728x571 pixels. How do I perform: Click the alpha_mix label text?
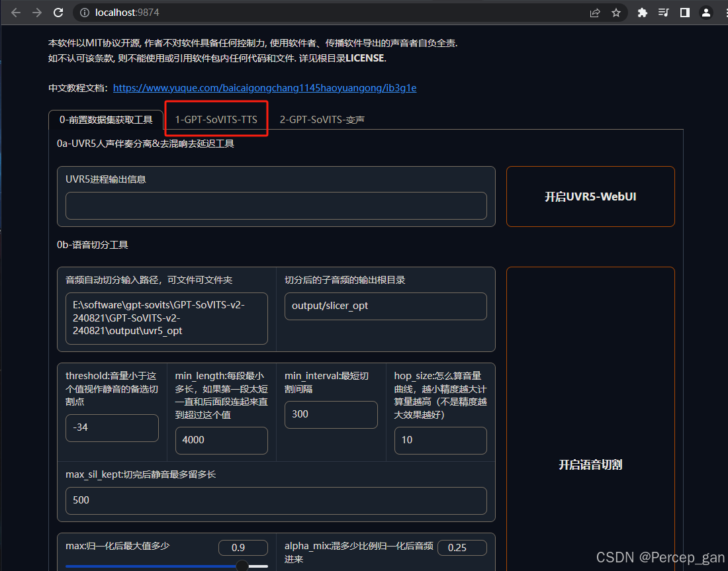[359, 552]
